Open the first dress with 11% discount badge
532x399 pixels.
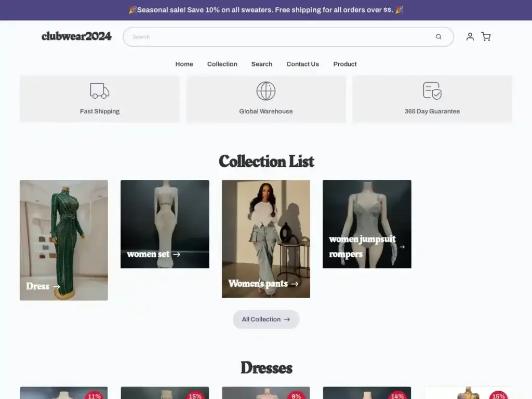(64, 393)
